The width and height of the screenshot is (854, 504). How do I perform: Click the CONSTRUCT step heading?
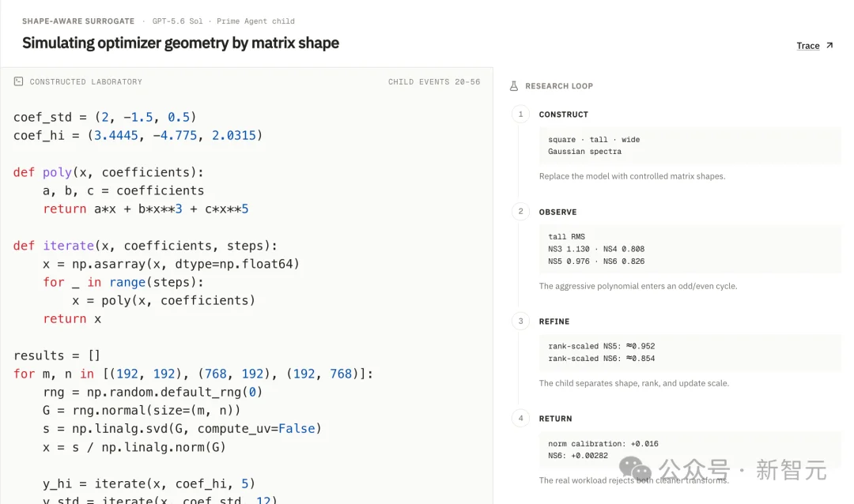click(563, 115)
